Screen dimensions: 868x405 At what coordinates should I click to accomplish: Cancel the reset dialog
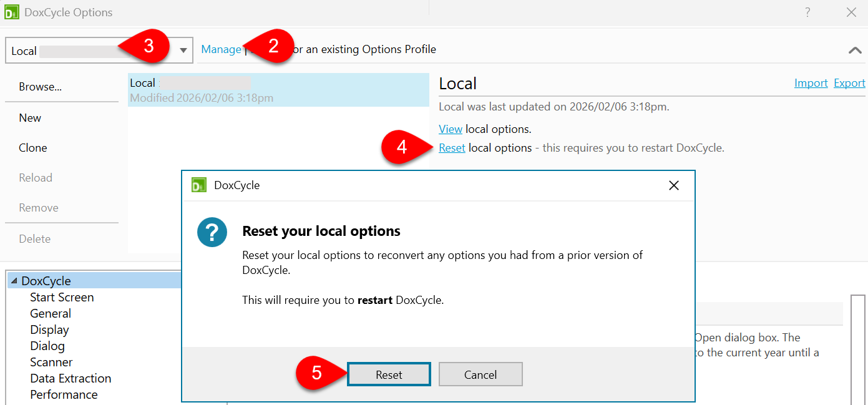480,374
